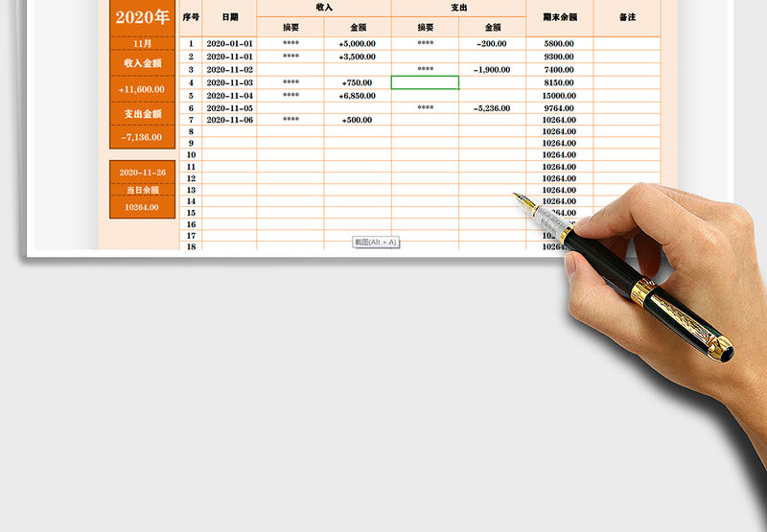Click the 2020年 year header panel
This screenshot has height=532, width=767.
click(x=142, y=17)
